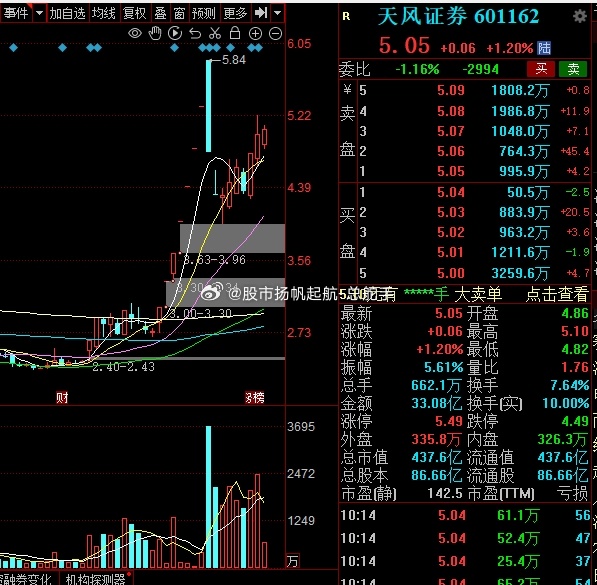Click buy level 2 price 5.03
597x585 pixels.
pyautogui.click(x=451, y=212)
